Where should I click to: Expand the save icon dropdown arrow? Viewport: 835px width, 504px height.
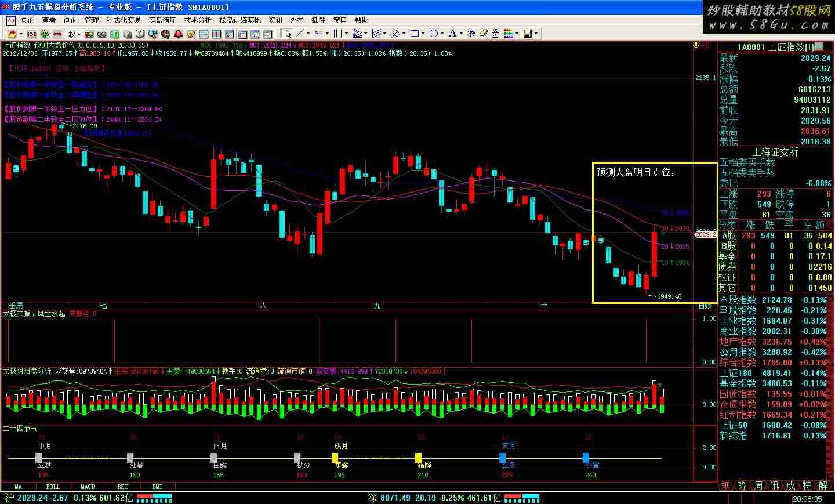point(536,34)
